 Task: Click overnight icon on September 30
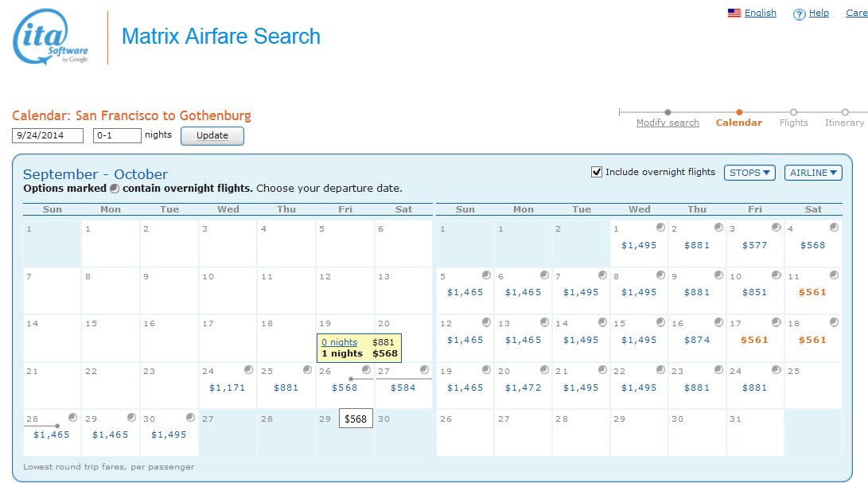190,417
